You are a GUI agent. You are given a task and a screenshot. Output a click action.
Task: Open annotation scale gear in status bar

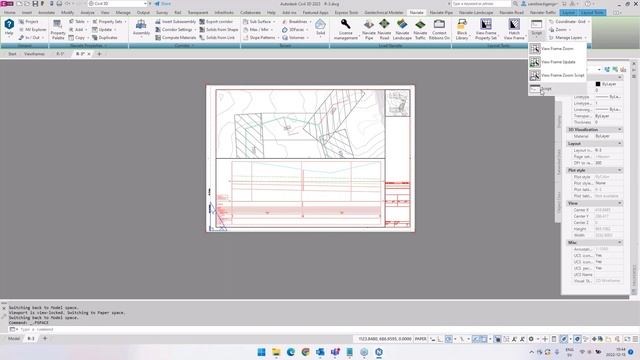531,339
